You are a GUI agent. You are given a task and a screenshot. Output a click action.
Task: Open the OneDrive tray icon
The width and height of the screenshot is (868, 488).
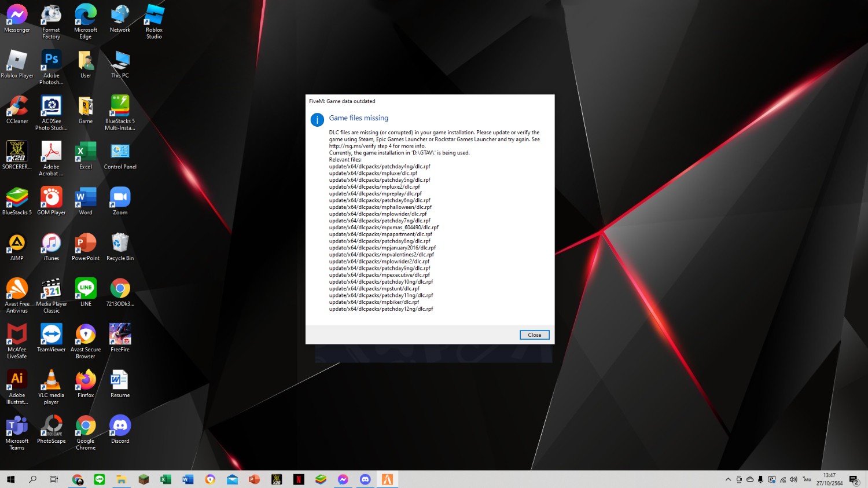tap(750, 479)
